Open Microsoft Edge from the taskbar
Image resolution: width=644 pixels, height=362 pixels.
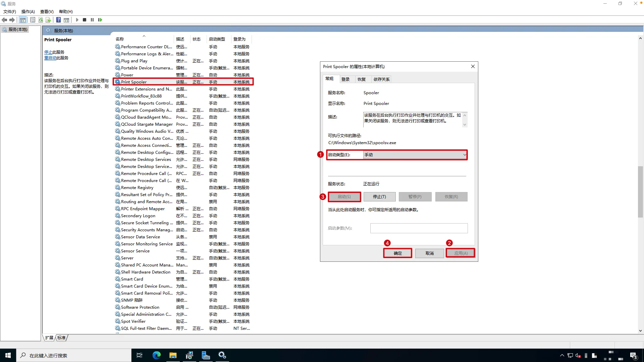point(157,355)
